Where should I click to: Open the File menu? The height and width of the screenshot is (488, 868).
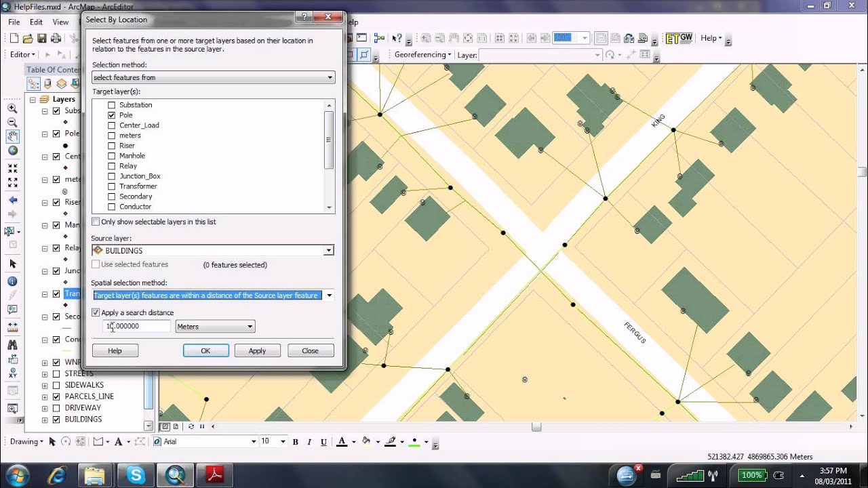click(14, 22)
